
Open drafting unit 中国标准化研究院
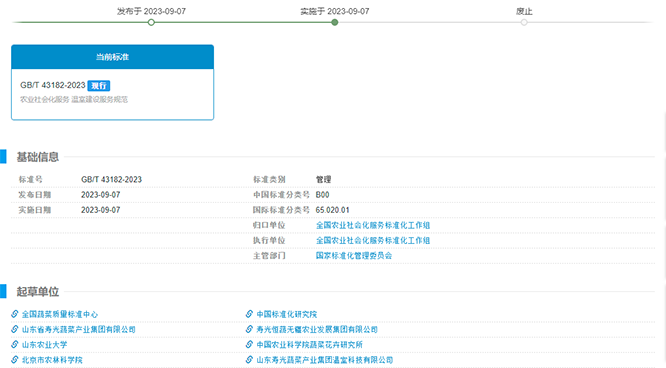[x=287, y=314]
